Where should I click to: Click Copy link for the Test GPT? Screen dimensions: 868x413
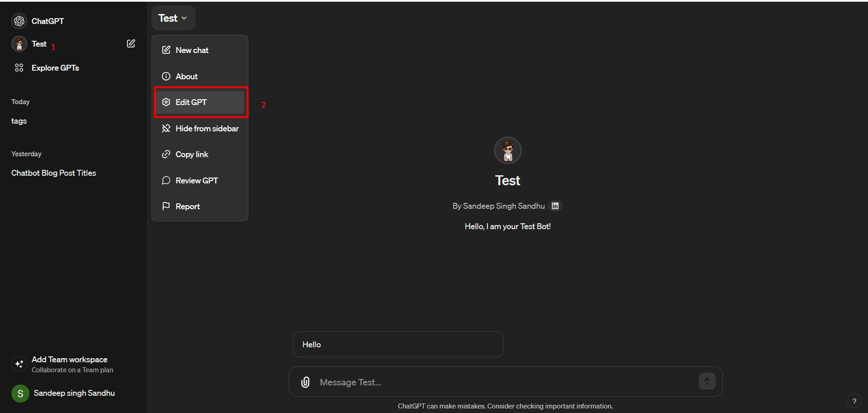(192, 154)
